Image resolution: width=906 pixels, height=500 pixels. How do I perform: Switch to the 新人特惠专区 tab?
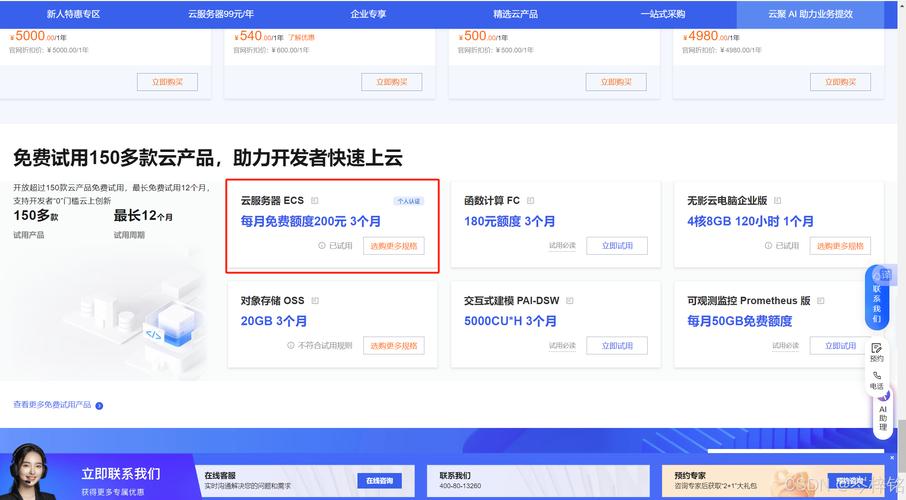pyautogui.click(x=73, y=14)
